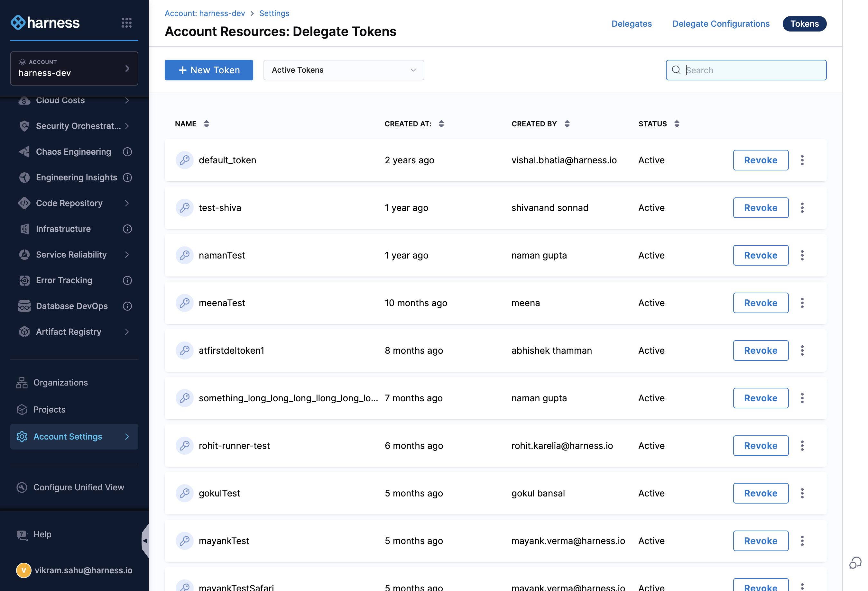Switch to the Delegates tab

[x=631, y=24]
